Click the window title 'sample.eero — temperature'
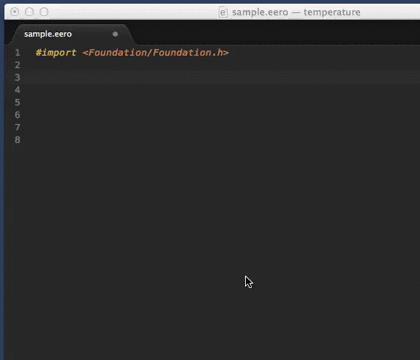 tap(296, 12)
